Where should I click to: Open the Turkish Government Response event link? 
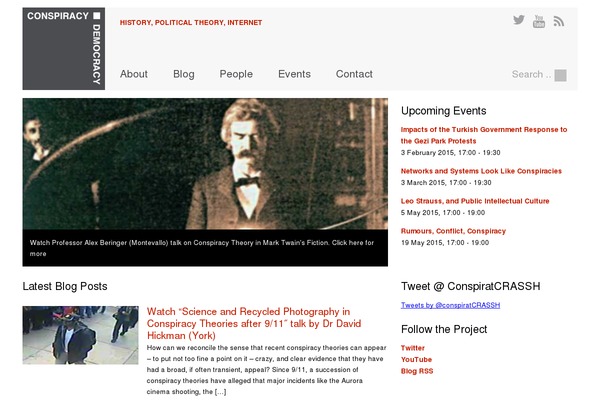[484, 135]
